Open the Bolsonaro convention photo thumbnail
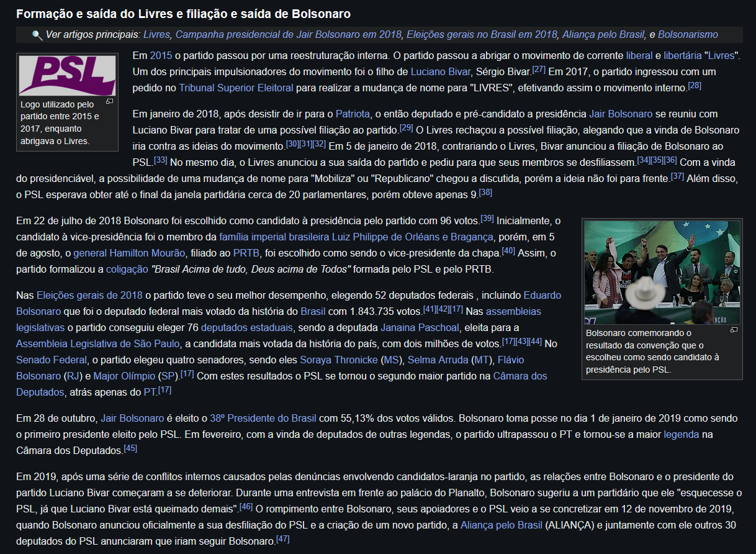This screenshot has height=554, width=756. 662,273
